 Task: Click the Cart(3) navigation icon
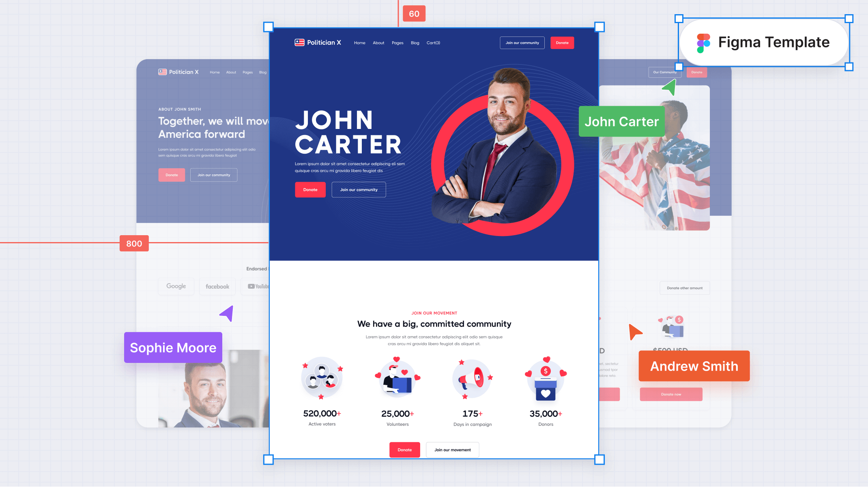pos(434,42)
